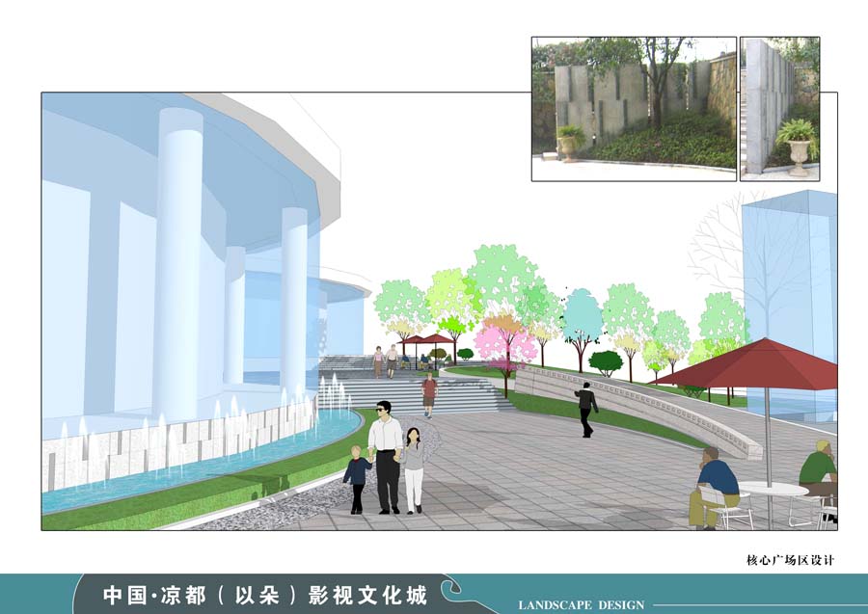Click the main plaza rendering image
868x614 pixels.
[439, 311]
